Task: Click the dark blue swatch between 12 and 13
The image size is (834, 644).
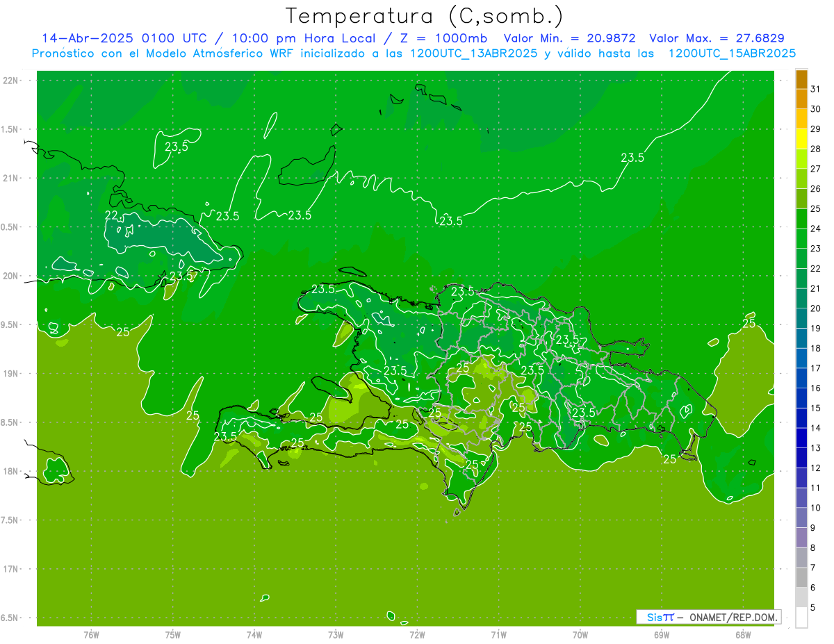Action: 801,458
